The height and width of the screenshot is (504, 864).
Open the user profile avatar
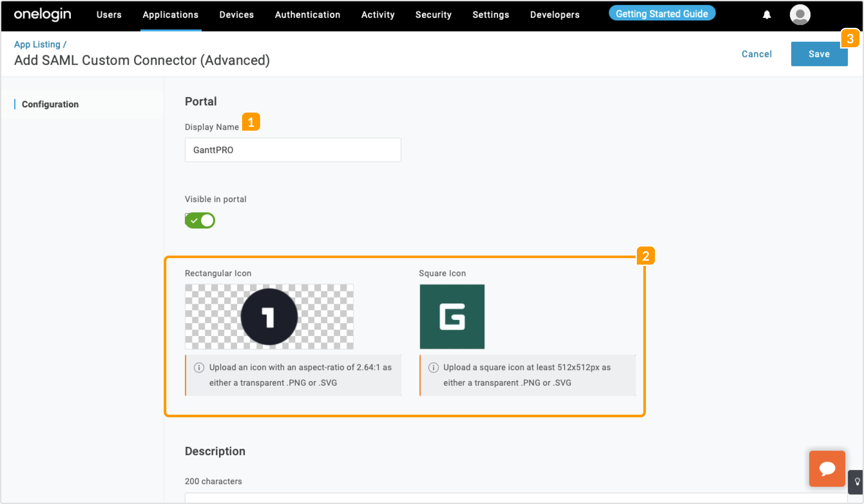(800, 15)
